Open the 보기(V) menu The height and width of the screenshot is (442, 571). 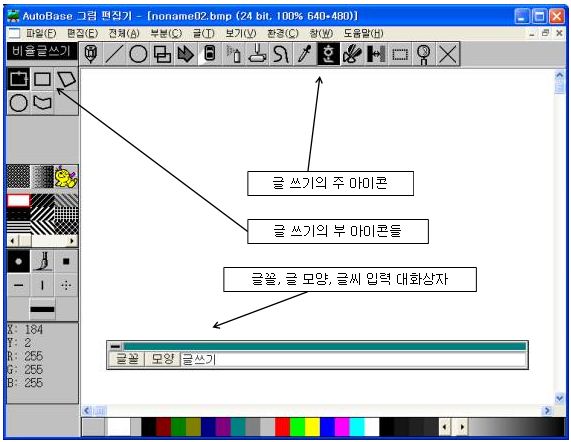[x=240, y=33]
